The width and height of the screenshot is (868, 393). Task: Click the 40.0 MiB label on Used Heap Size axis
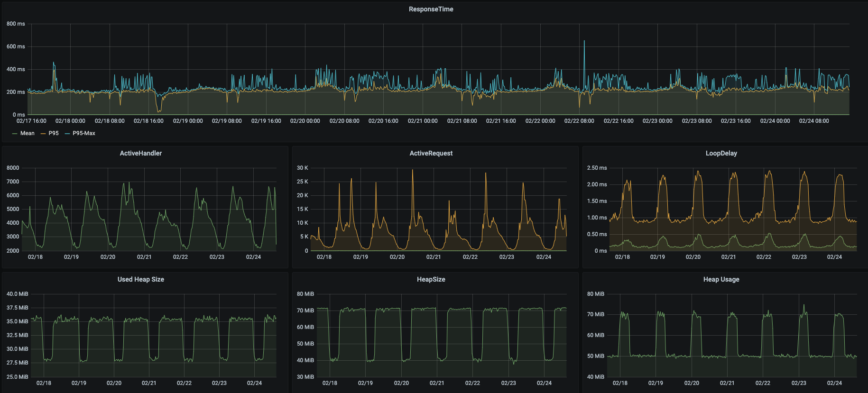17,294
